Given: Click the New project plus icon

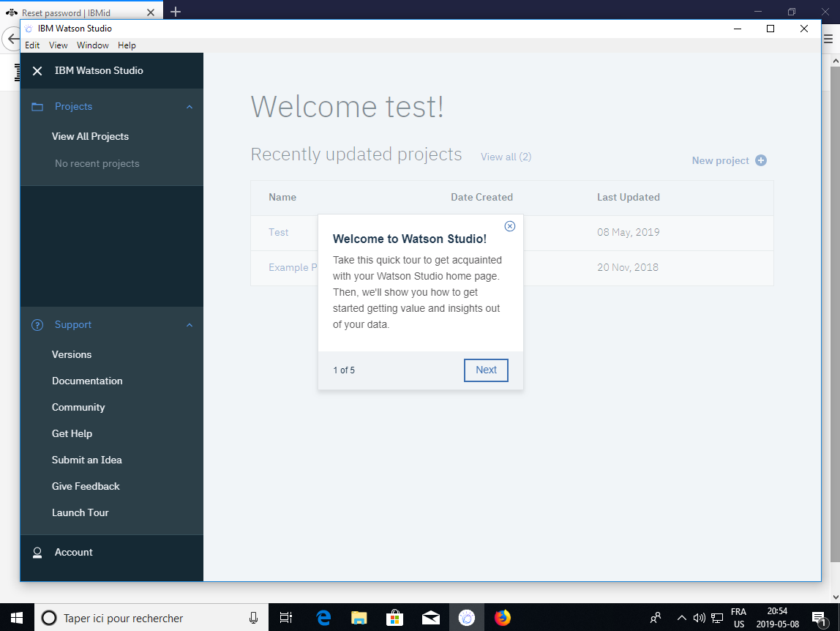Looking at the screenshot, I should tap(761, 160).
